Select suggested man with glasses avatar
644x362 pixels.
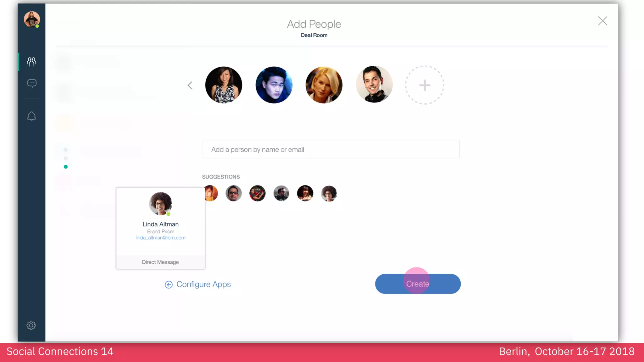233,193
